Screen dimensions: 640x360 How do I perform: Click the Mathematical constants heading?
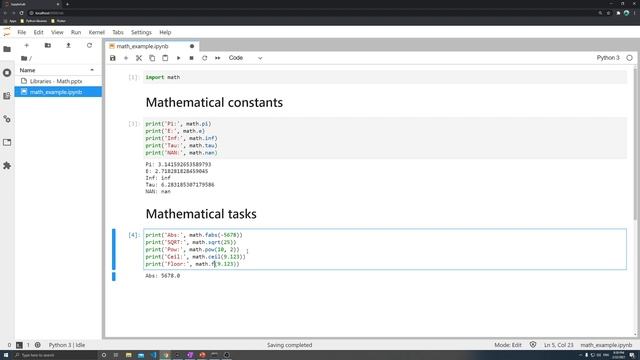(x=214, y=102)
